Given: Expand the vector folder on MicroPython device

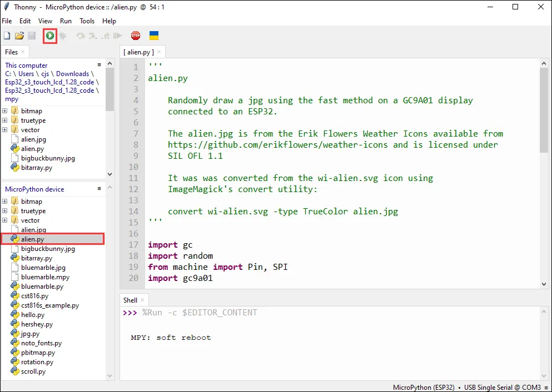Looking at the screenshot, I should pos(5,220).
